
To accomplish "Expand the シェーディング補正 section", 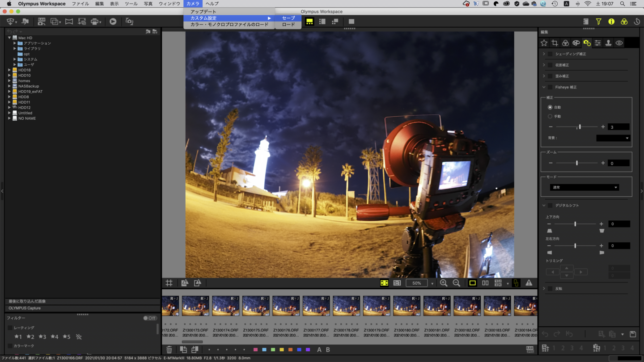I will coord(544,54).
